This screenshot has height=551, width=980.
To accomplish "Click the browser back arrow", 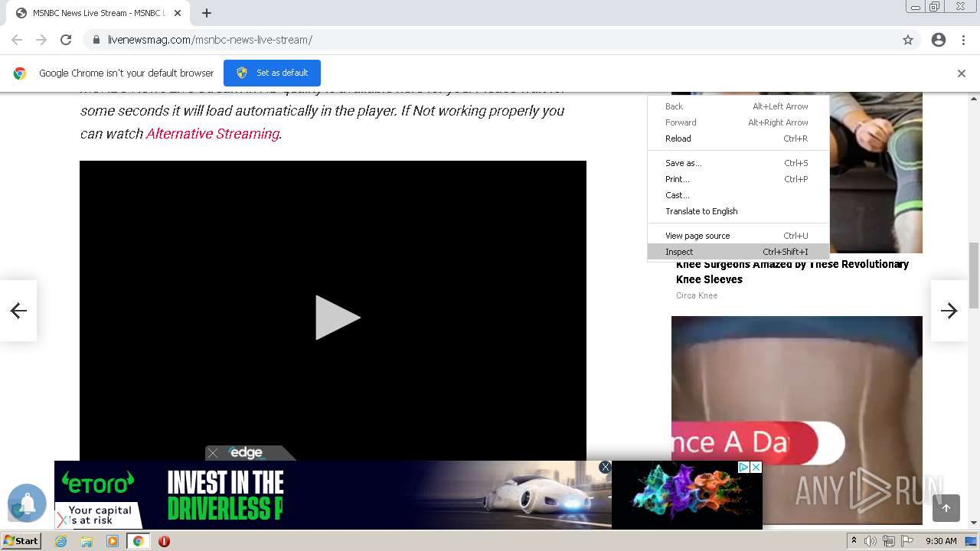I will coord(17,40).
